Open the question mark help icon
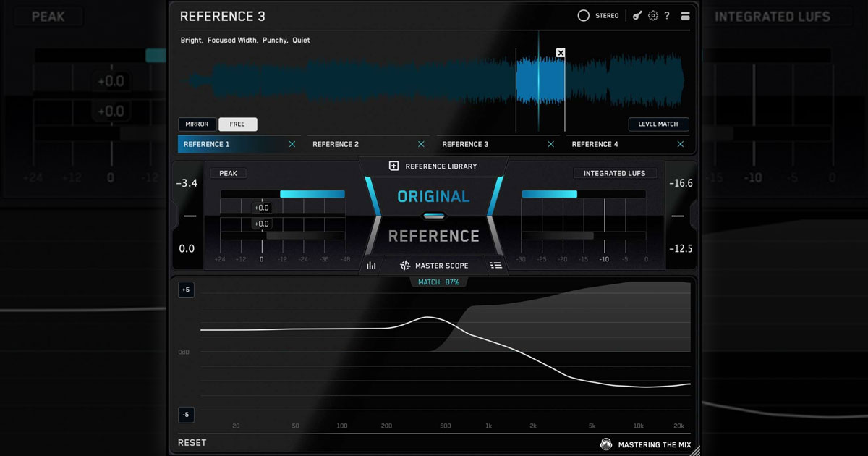The width and height of the screenshot is (868, 456). [x=667, y=15]
